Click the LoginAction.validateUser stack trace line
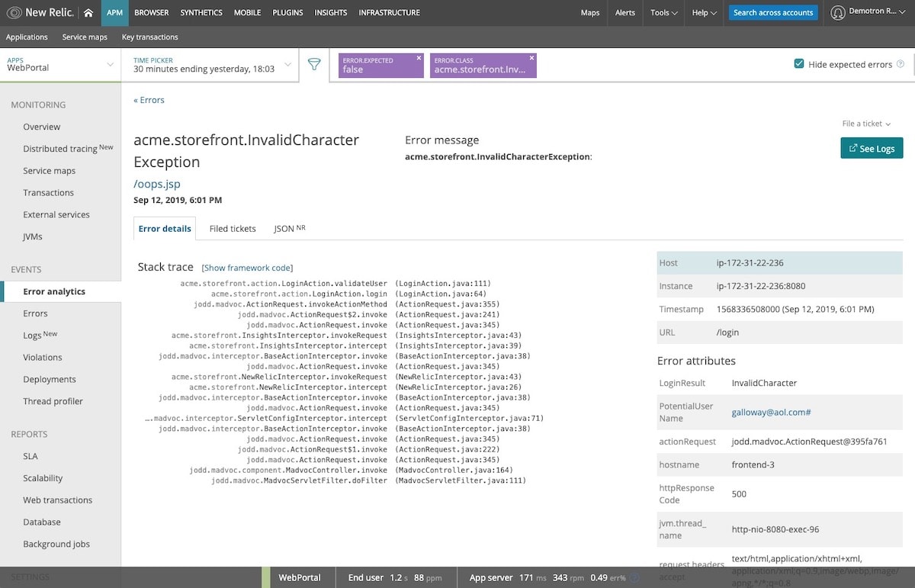Viewport: 915px width, 588px height. (x=335, y=283)
